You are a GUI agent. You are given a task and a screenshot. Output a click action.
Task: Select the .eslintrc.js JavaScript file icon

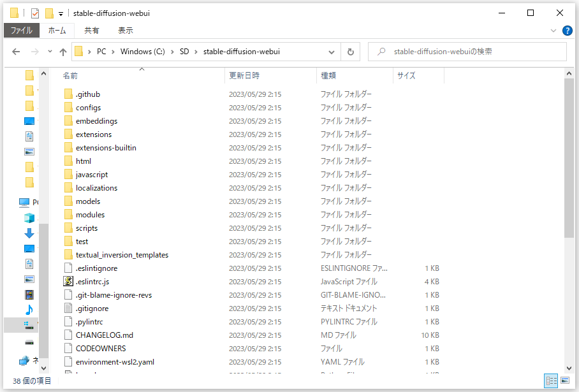point(68,281)
